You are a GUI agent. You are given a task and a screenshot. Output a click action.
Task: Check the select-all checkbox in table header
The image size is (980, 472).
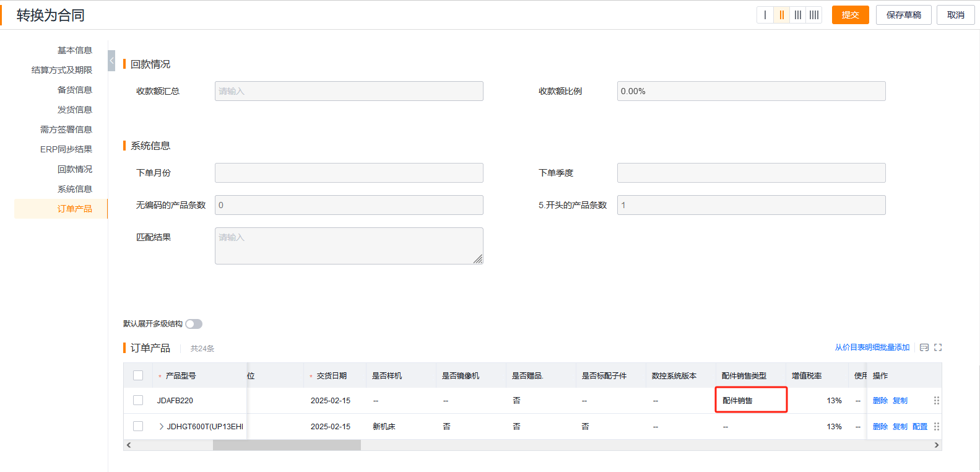click(138, 375)
